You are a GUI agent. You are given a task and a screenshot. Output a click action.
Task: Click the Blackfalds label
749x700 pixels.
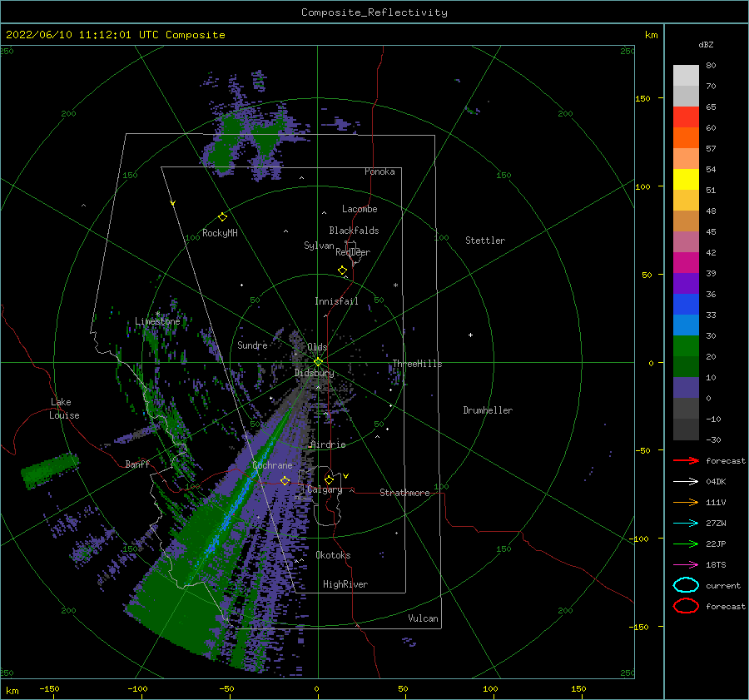coord(354,231)
